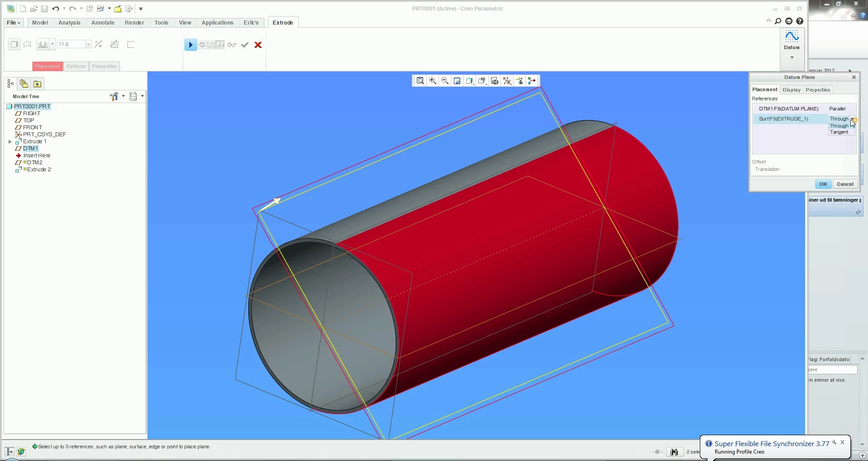Screen dimensions: 868x461
Task: Toggle Remove Material option
Action: pos(114,44)
